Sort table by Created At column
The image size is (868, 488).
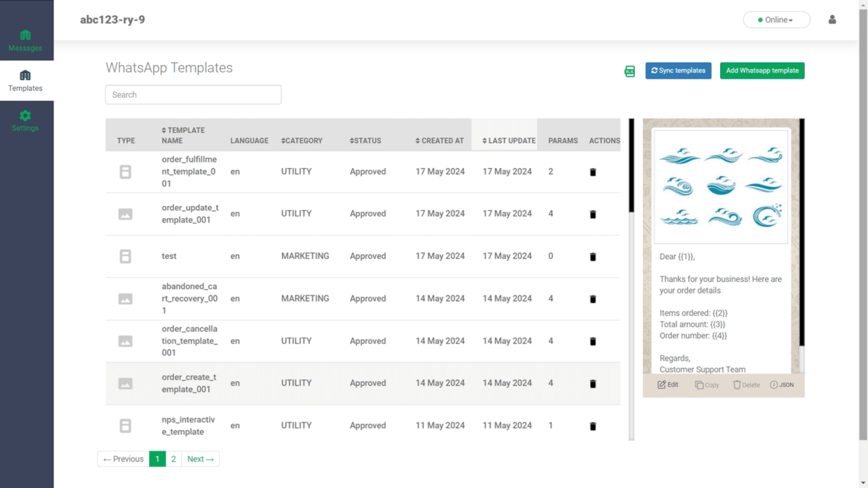coord(439,140)
